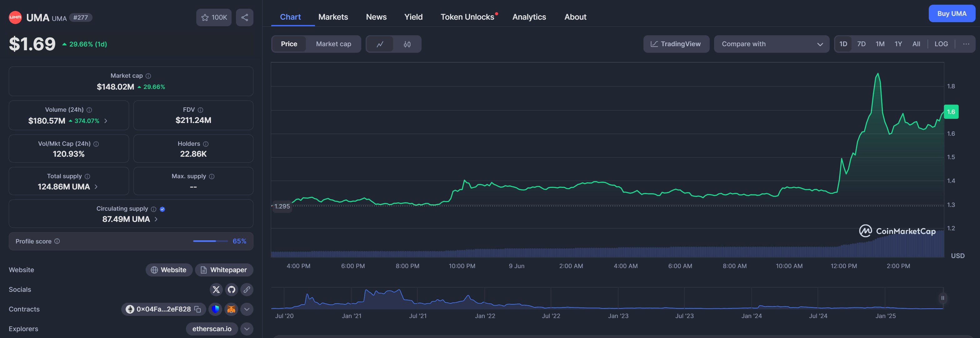Copy the contract address 0x04Fa...2eF828
Image resolution: width=980 pixels, height=338 pixels.
pos(197,309)
